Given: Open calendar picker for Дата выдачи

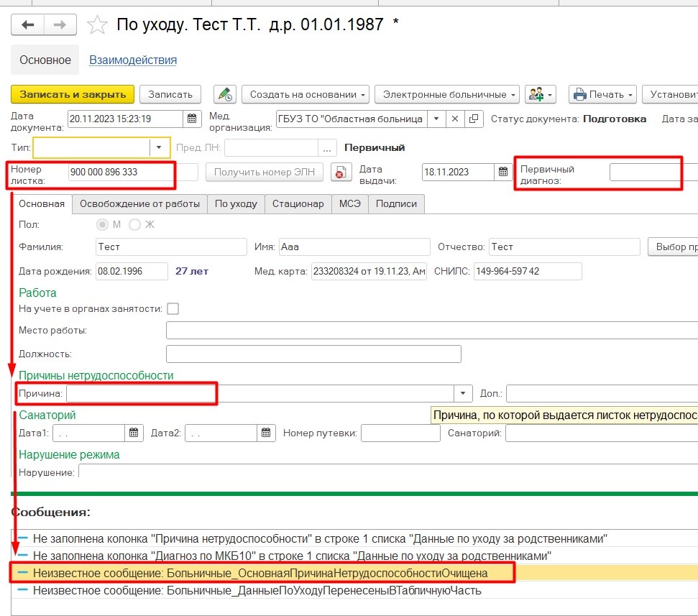Looking at the screenshot, I should click(504, 172).
